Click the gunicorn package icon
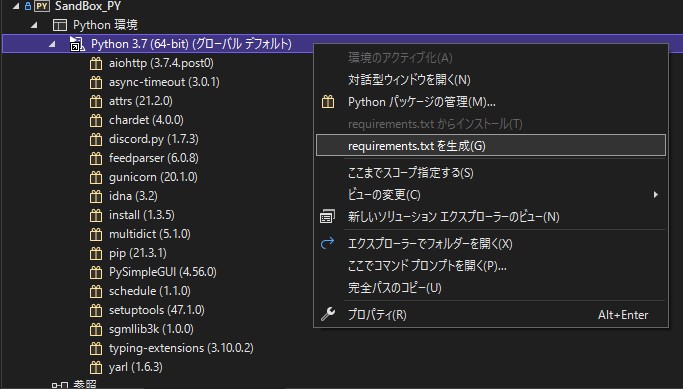 tap(96, 177)
